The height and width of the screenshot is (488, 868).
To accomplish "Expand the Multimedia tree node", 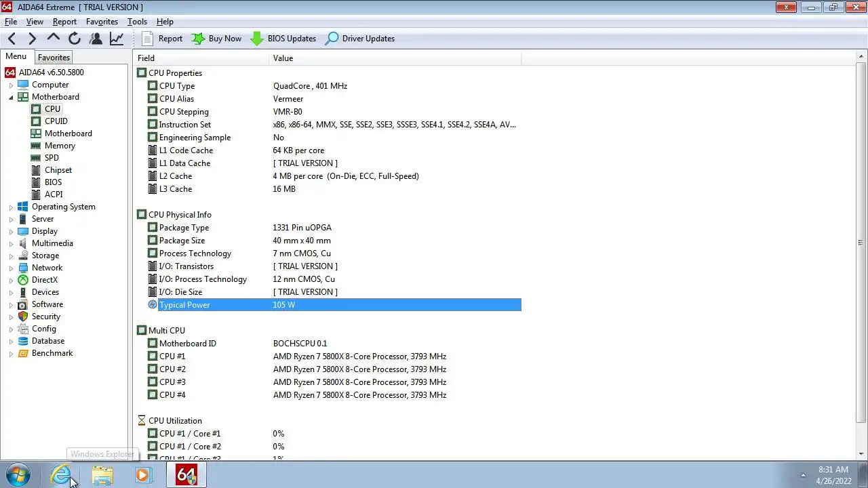I will [11, 244].
